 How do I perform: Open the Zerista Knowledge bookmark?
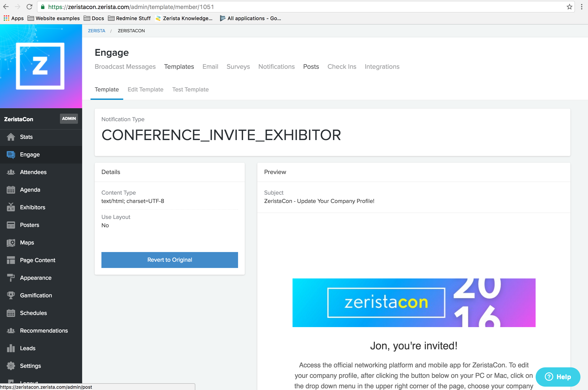pyautogui.click(x=184, y=18)
